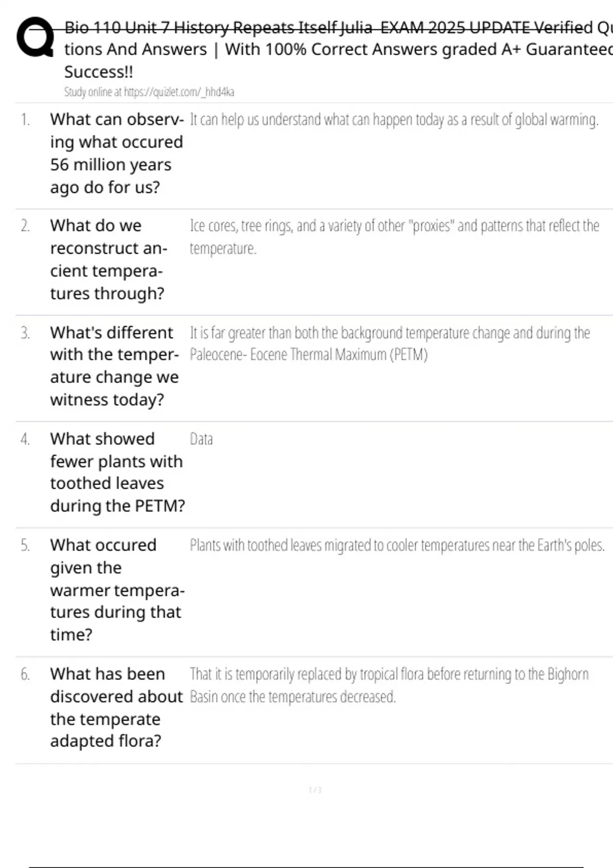
Task: Select the answer "Data"
Action: tap(201, 439)
